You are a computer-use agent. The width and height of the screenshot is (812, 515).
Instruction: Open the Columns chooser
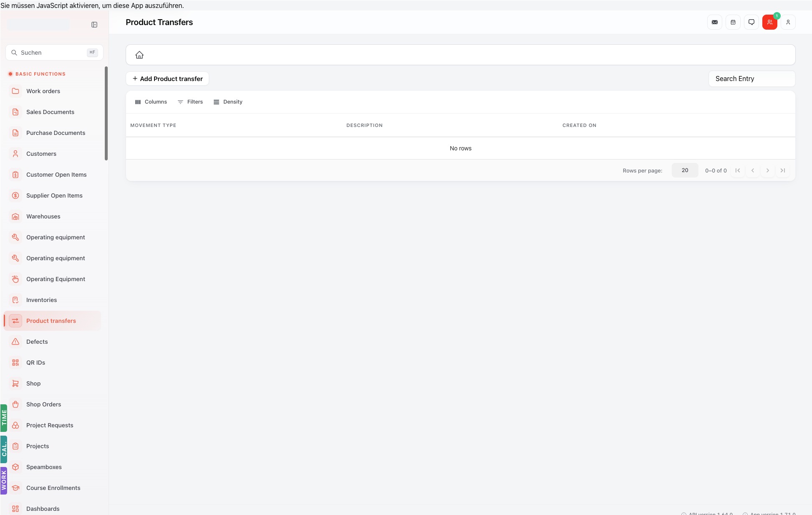[151, 102]
